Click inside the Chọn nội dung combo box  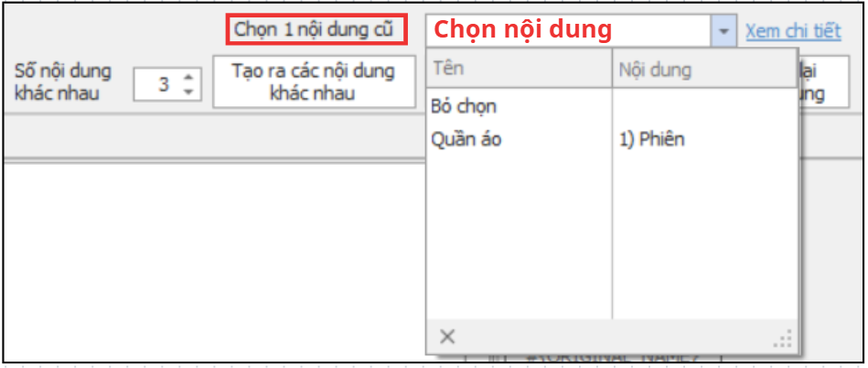coord(567,30)
